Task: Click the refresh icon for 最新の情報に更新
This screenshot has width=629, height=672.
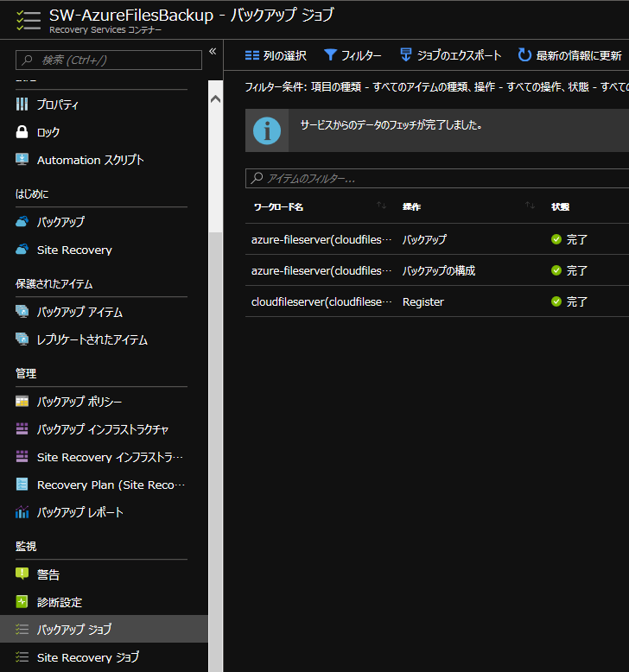Action: (x=524, y=55)
